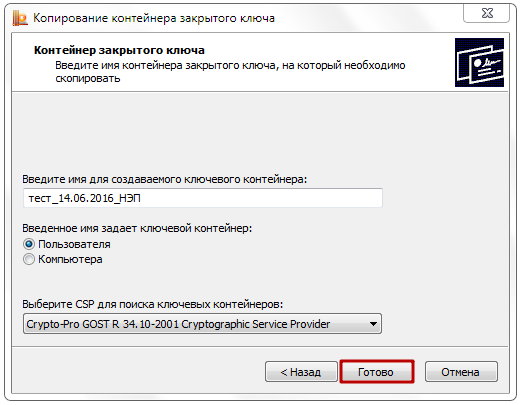Image resolution: width=521 pixels, height=405 pixels.
Task: Select the Пользователя radio button
Action: [x=29, y=244]
